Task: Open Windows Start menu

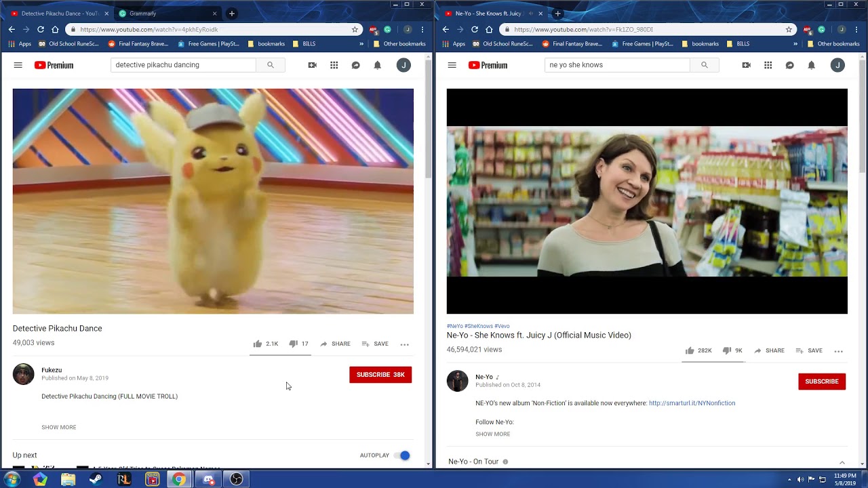Action: 12,479
